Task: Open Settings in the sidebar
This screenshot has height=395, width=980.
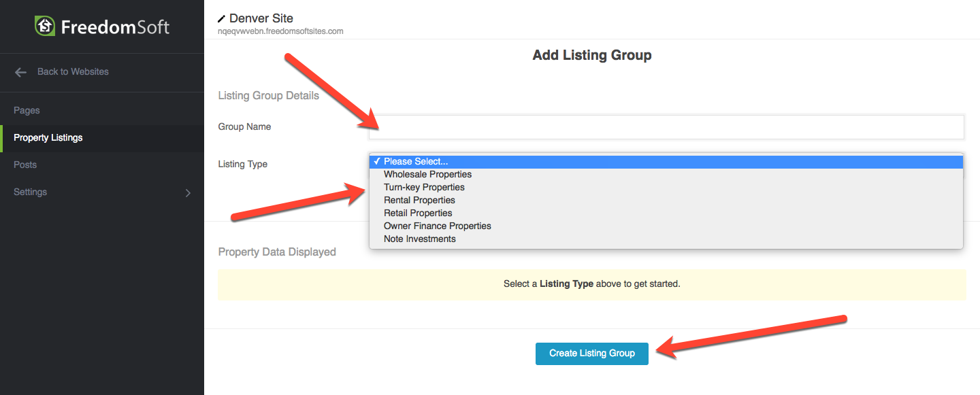Action: [x=31, y=192]
